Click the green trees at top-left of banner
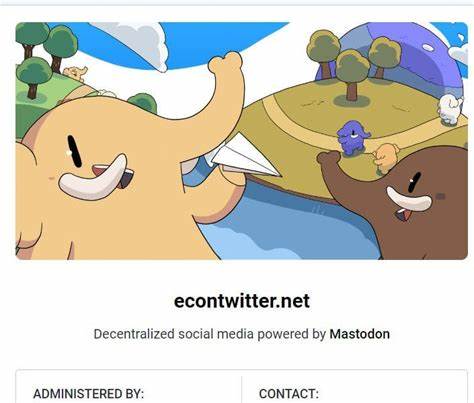Image resolution: width=474 pixels, height=403 pixels. [x=47, y=57]
